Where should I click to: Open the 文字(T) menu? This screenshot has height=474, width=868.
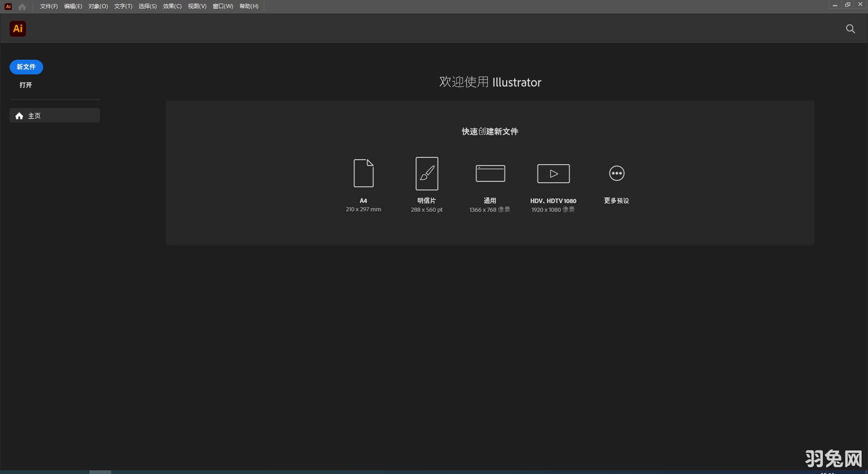(x=123, y=6)
